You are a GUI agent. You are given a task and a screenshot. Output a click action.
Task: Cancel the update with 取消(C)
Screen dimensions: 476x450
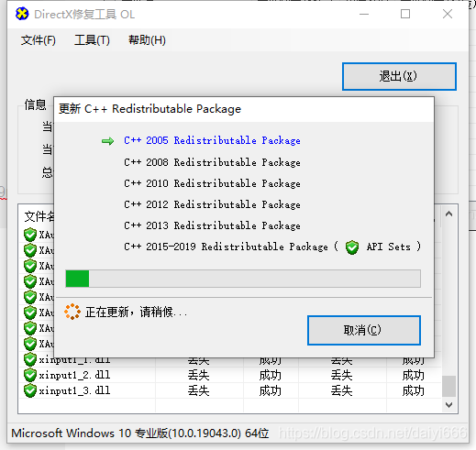click(x=364, y=331)
